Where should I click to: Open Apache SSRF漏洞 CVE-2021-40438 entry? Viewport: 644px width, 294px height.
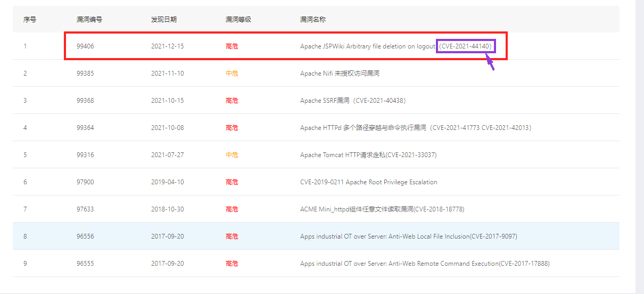click(x=353, y=101)
